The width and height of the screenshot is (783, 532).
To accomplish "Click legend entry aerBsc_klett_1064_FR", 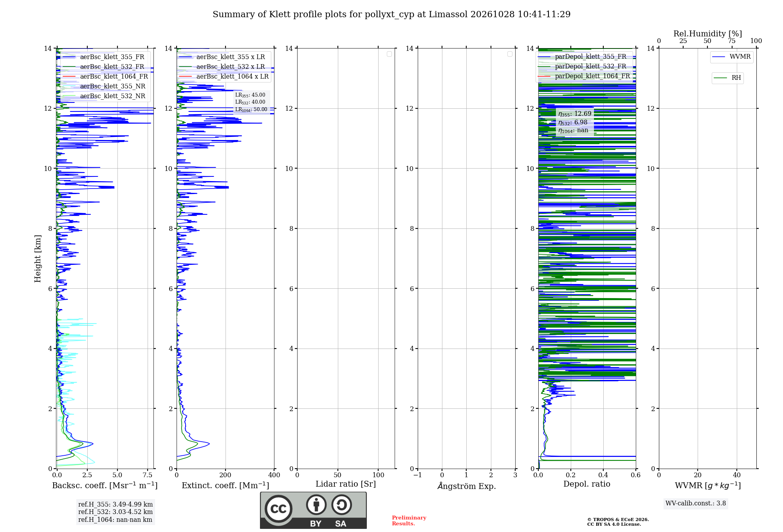I will click(105, 77).
